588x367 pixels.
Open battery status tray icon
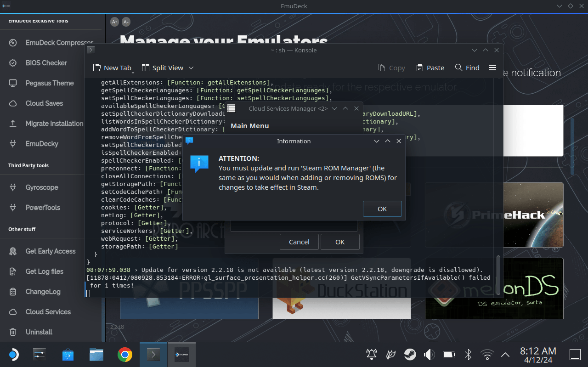448,354
